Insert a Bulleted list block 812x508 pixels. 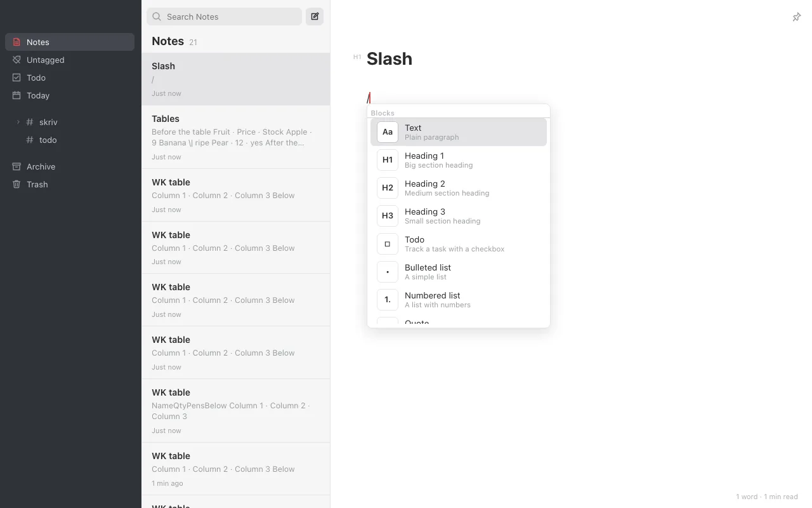tap(459, 272)
